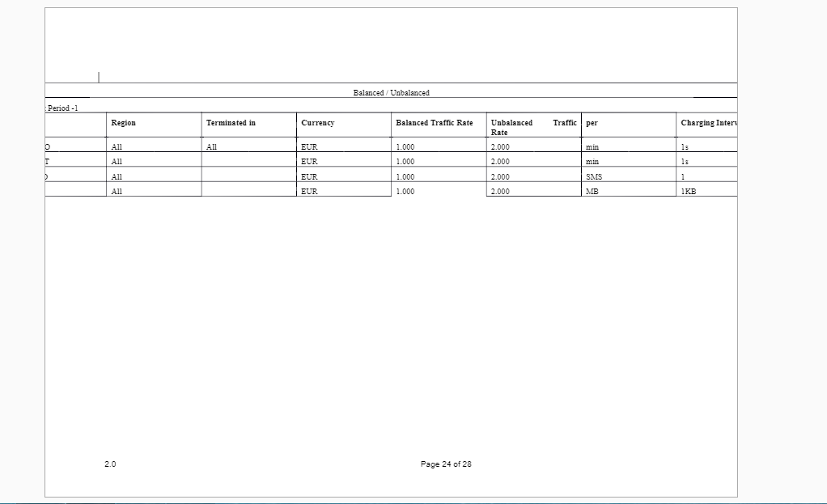Select "EUR" in the MB row
Viewport: 827px width, 504px height.
coord(310,192)
